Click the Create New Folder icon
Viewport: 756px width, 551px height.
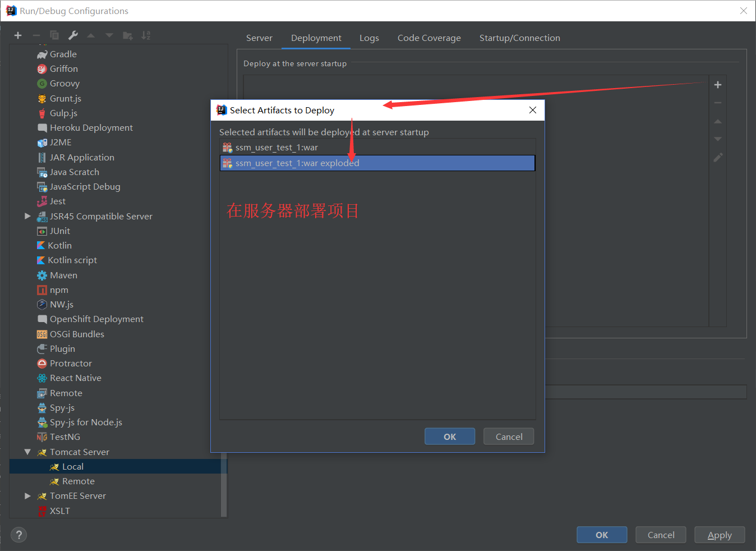128,35
